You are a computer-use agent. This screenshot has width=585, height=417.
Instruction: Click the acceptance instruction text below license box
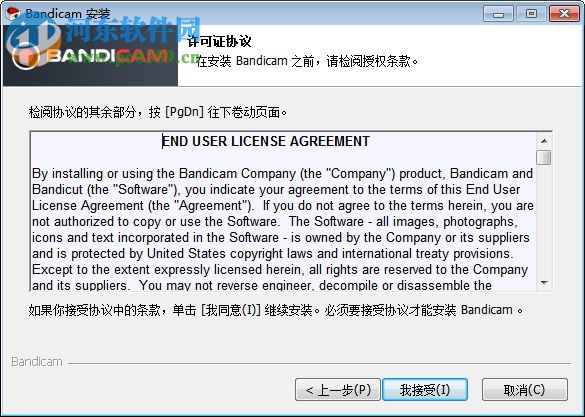pos(275,310)
